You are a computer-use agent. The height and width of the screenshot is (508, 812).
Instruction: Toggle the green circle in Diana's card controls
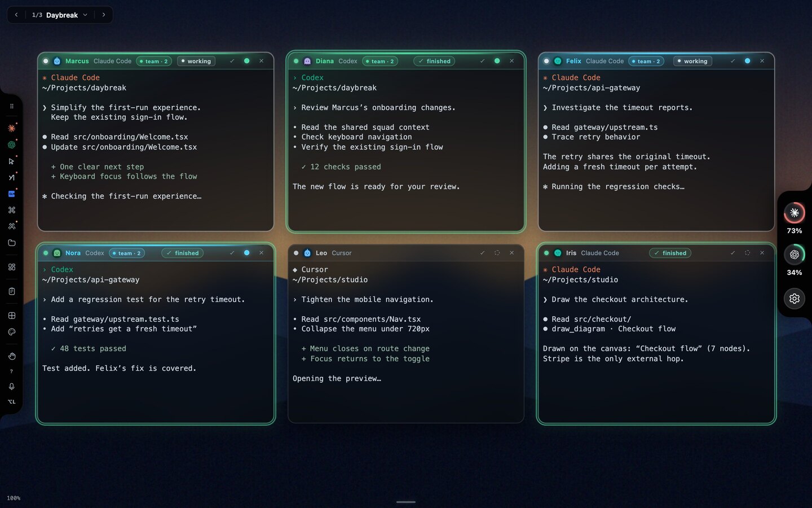tap(497, 61)
